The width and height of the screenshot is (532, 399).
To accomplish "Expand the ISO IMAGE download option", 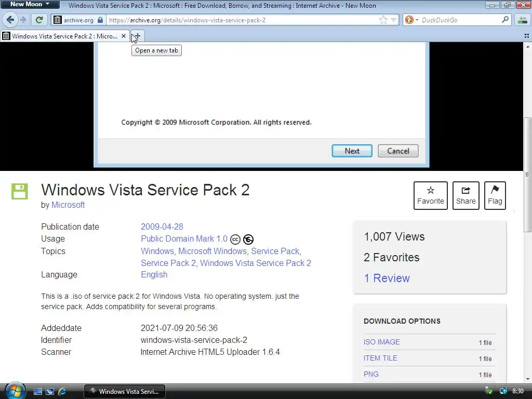I will [x=381, y=342].
